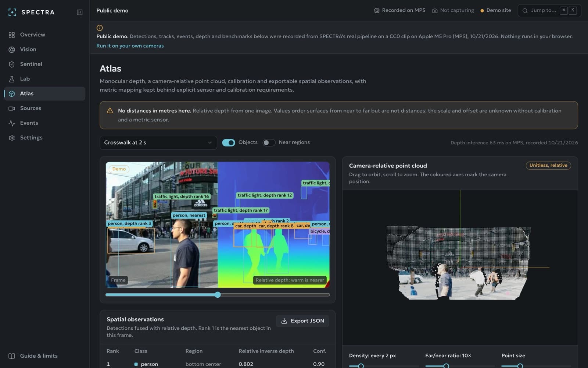Toggle the Objects switch off
588x368 pixels.
tap(229, 143)
